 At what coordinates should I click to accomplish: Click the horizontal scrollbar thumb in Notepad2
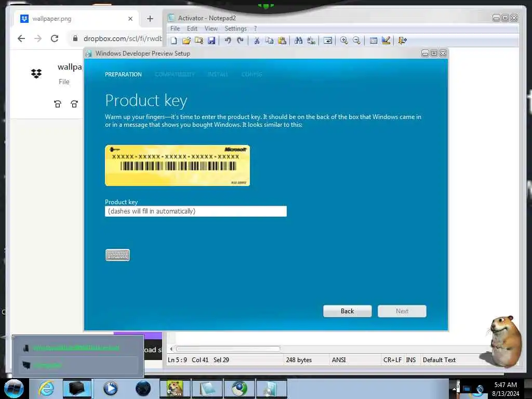click(x=228, y=349)
